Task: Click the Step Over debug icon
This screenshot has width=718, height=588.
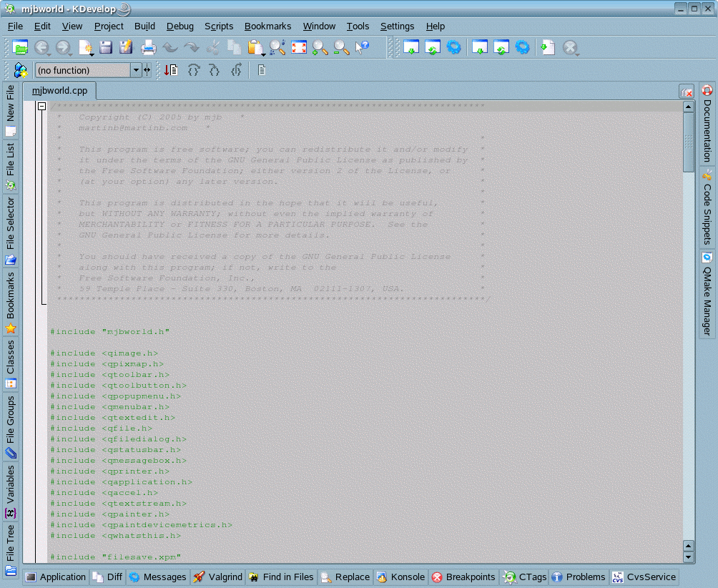Action: 193,70
